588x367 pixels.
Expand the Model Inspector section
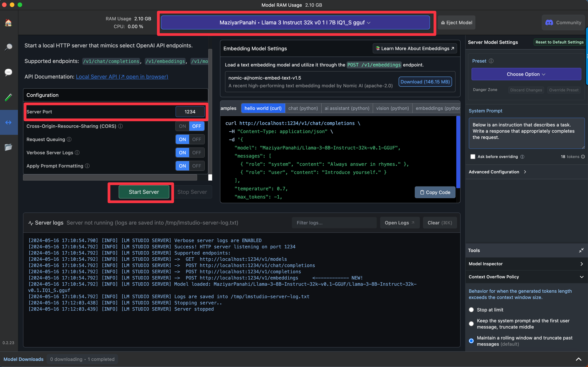[526, 264]
